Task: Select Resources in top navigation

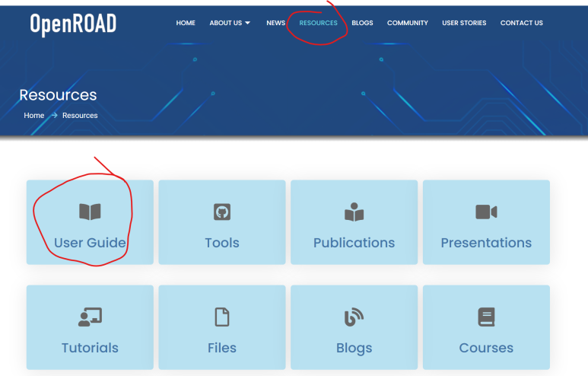Action: point(319,23)
